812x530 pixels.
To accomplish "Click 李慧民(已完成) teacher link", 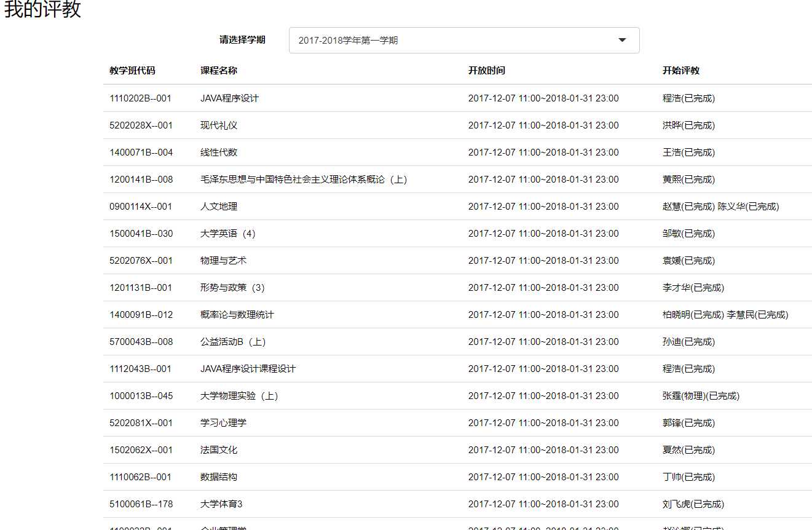I will coord(757,314).
